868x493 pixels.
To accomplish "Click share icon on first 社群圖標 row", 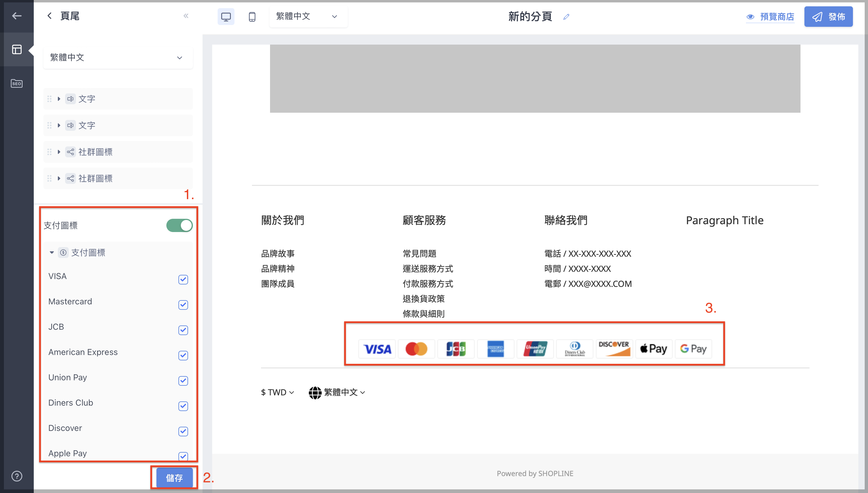I will tap(71, 152).
